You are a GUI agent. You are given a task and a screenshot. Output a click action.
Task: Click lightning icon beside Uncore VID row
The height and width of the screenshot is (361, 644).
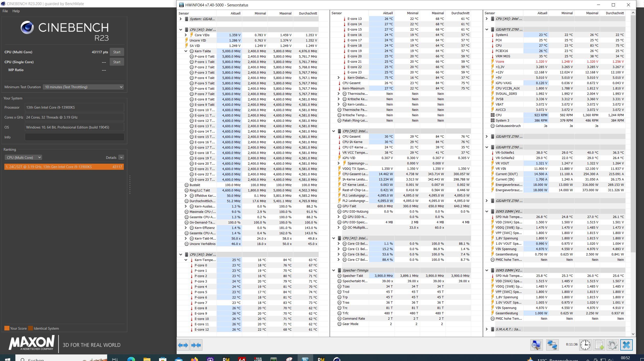click(x=186, y=40)
